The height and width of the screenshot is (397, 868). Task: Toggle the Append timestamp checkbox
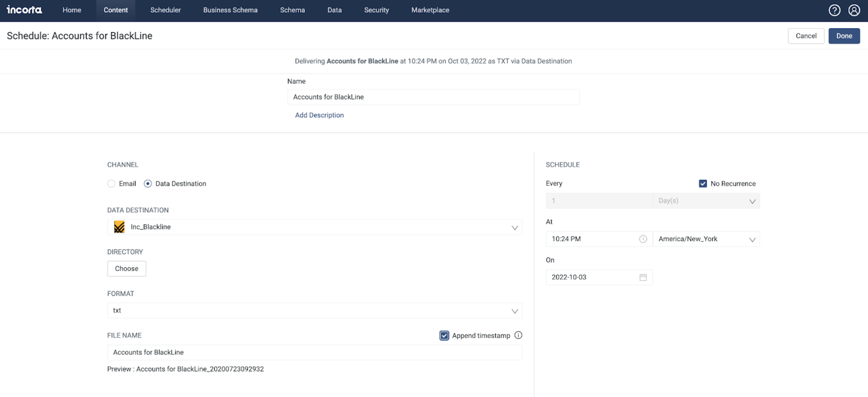click(x=444, y=335)
